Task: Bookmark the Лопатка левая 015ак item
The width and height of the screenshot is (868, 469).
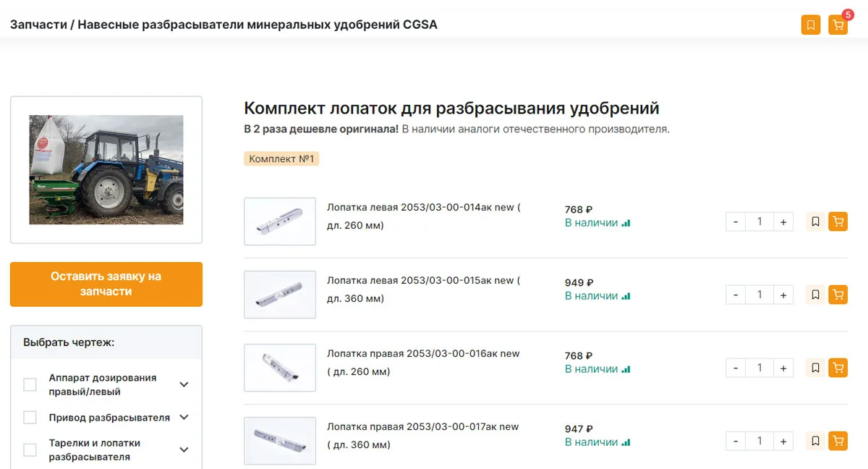Action: click(x=815, y=295)
